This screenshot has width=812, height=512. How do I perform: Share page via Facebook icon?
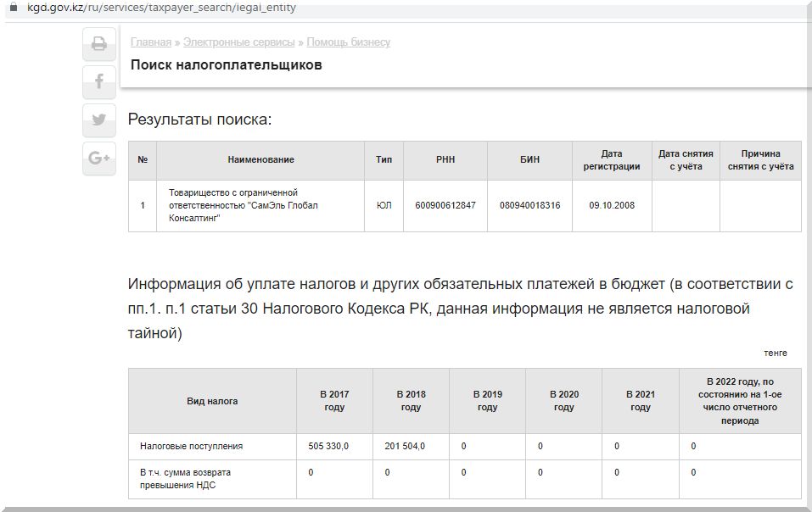pyautogui.click(x=99, y=81)
